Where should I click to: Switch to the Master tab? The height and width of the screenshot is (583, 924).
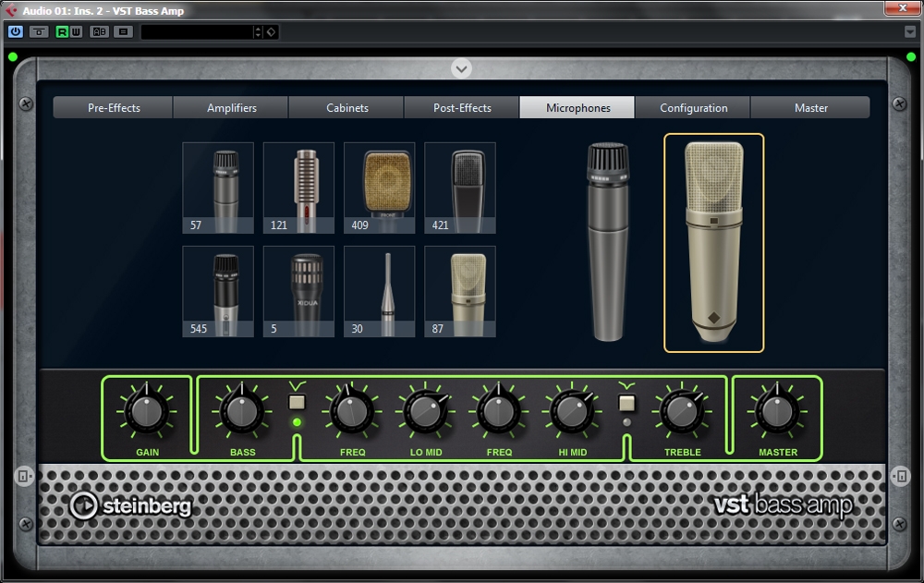click(810, 108)
